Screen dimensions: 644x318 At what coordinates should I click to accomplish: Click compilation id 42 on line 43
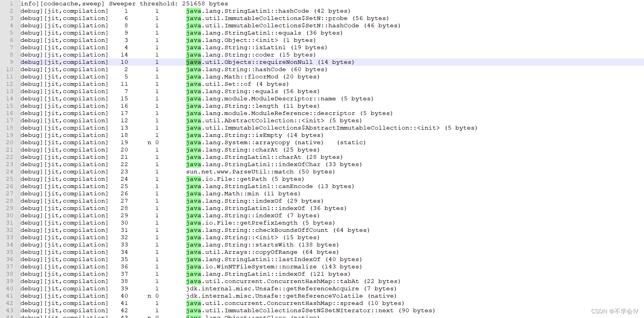124,310
